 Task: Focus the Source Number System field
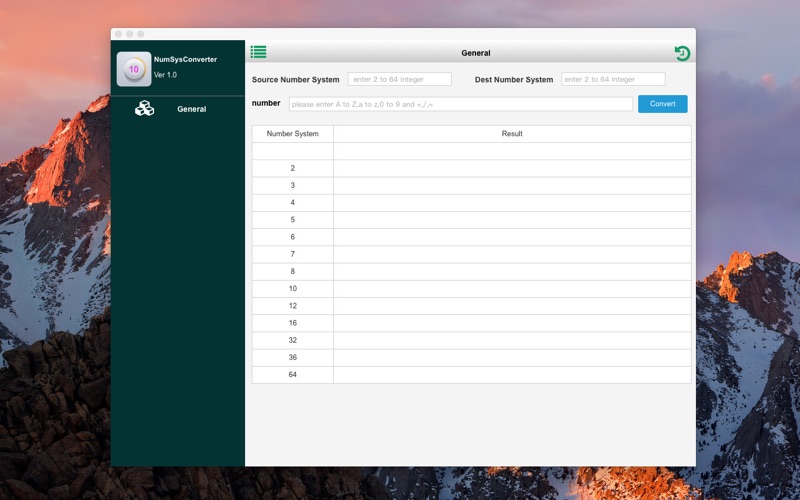[399, 79]
